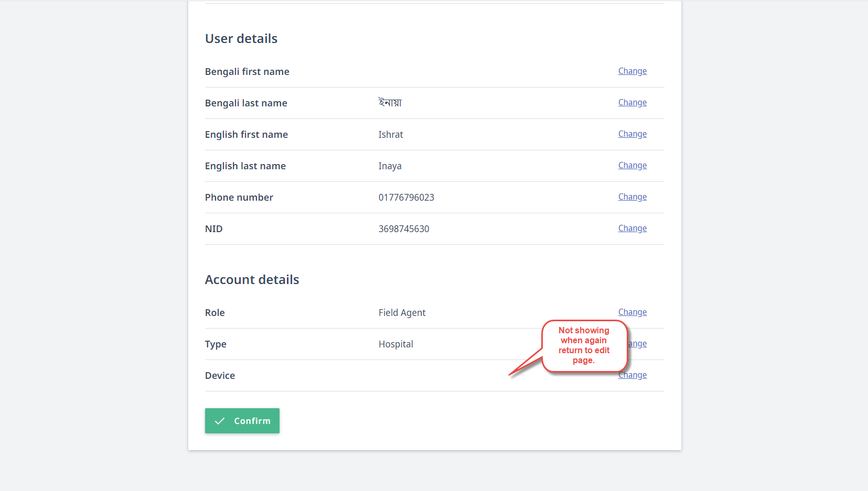Click the Field Agent role value
This screenshot has height=491, width=868.
(402, 312)
